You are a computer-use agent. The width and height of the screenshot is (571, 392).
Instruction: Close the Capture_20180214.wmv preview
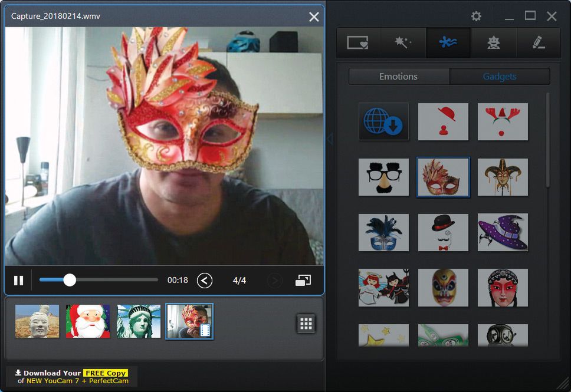pos(314,17)
